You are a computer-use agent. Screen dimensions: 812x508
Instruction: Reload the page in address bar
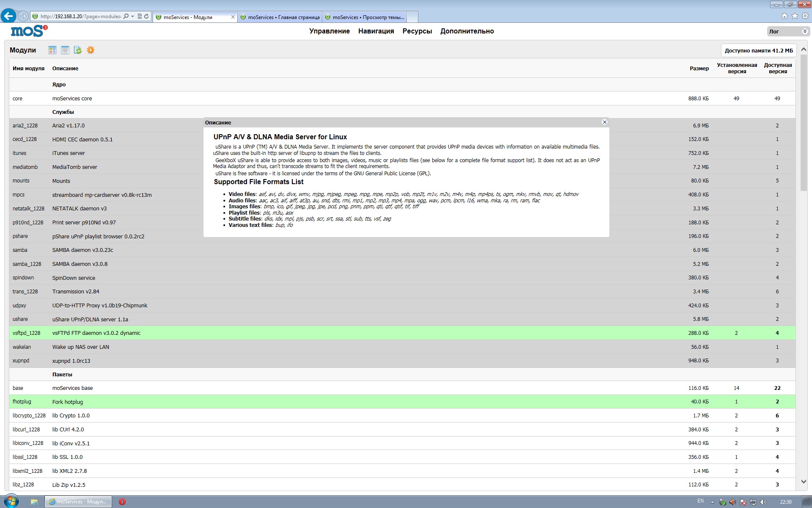[146, 17]
